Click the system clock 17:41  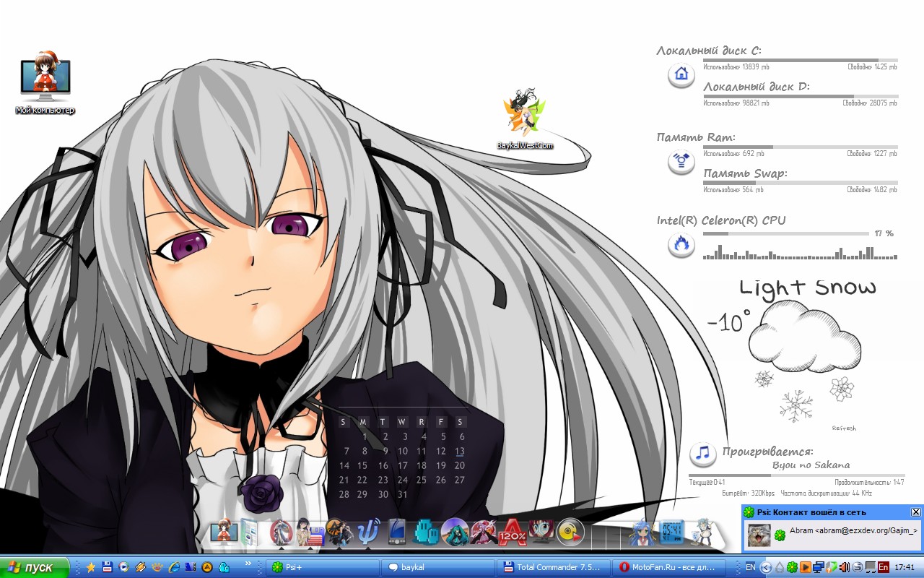coord(905,567)
